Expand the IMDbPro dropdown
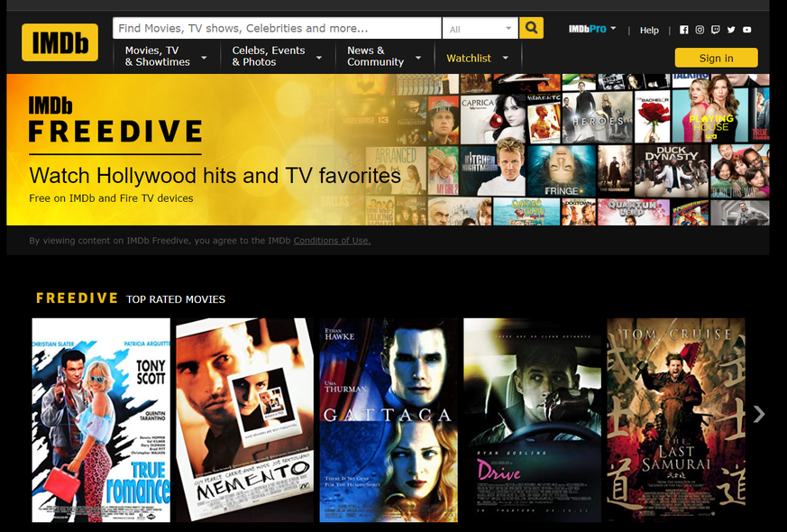Image resolution: width=787 pixels, height=532 pixels. (592, 29)
